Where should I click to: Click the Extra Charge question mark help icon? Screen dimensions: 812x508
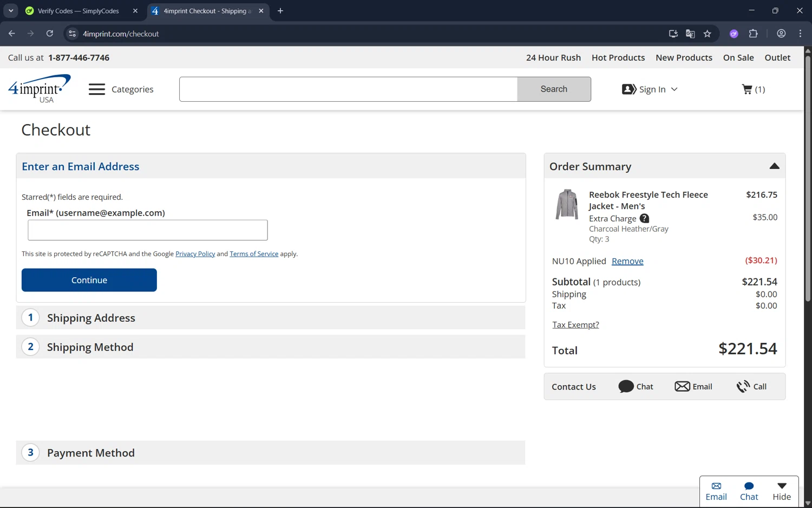click(644, 218)
